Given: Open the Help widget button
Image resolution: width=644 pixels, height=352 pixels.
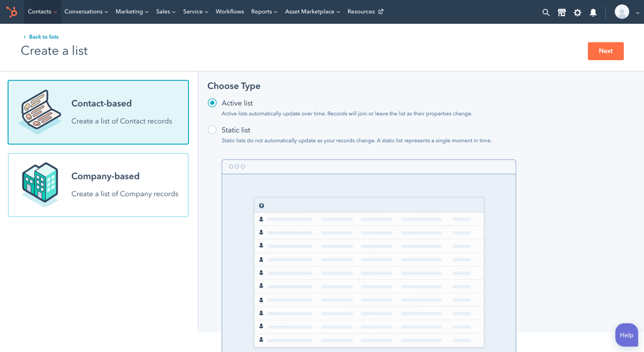Looking at the screenshot, I should (x=626, y=335).
